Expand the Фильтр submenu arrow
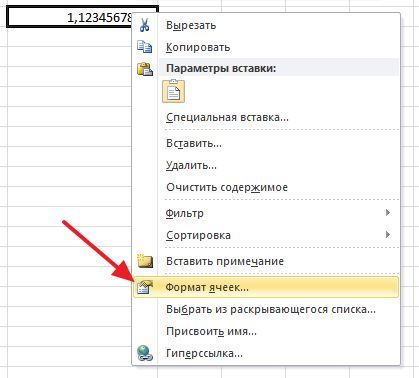Image resolution: width=419 pixels, height=378 pixels. pos(388,213)
